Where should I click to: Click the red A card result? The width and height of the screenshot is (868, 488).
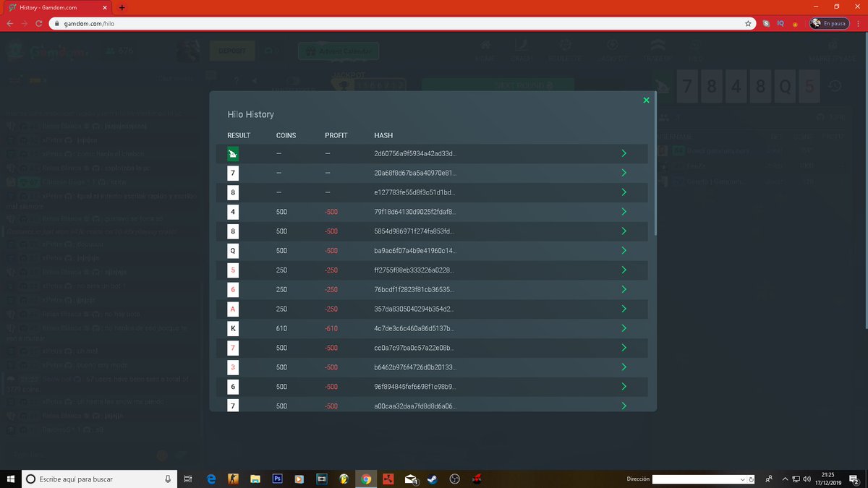(233, 309)
